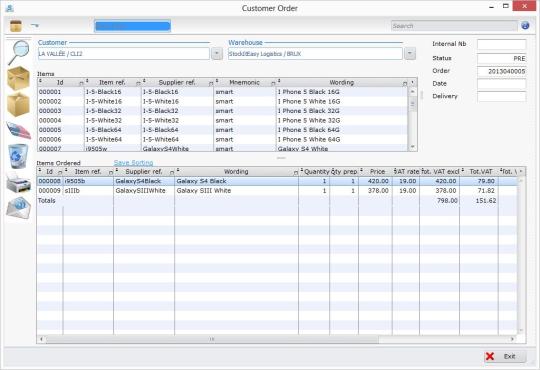Email the order using the envelope icon
The image size is (540, 370).
coord(19,207)
